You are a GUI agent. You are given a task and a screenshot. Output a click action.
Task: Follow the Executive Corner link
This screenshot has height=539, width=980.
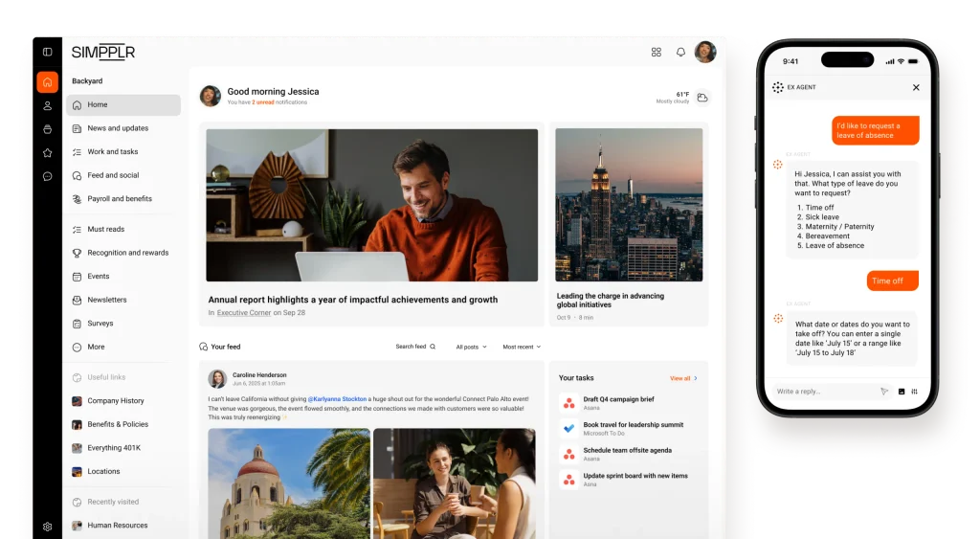pyautogui.click(x=244, y=313)
